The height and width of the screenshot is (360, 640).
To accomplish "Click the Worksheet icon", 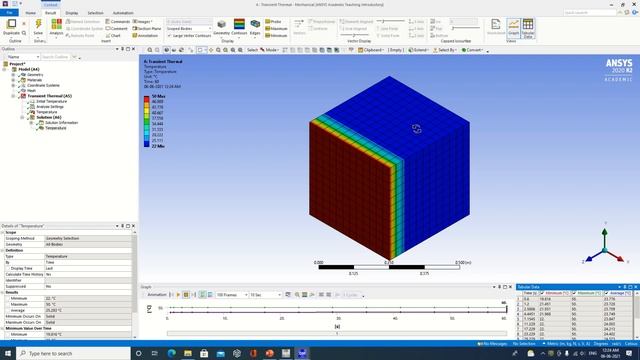I will [496, 27].
